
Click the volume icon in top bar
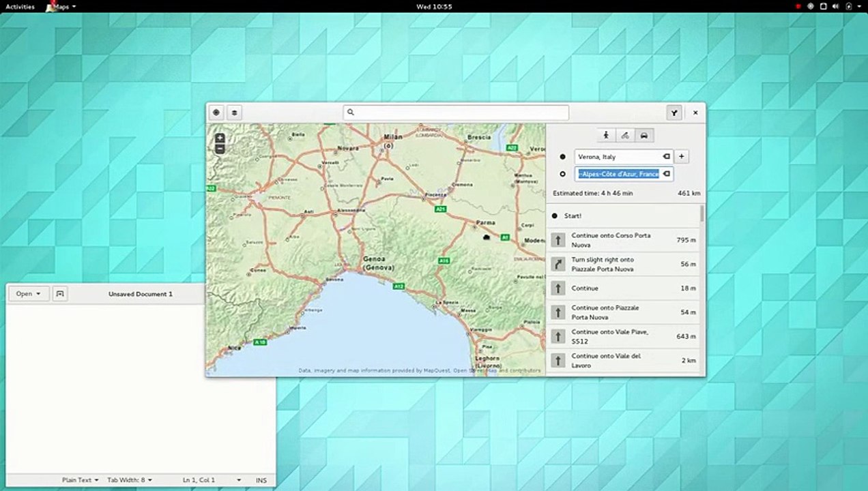(835, 6)
